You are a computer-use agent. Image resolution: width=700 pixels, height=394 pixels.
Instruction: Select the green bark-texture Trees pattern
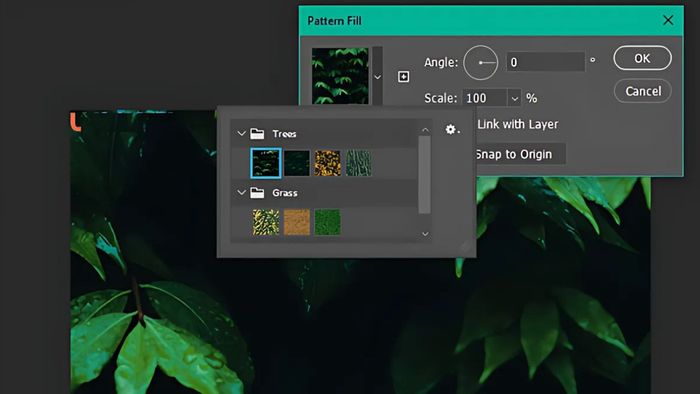358,163
